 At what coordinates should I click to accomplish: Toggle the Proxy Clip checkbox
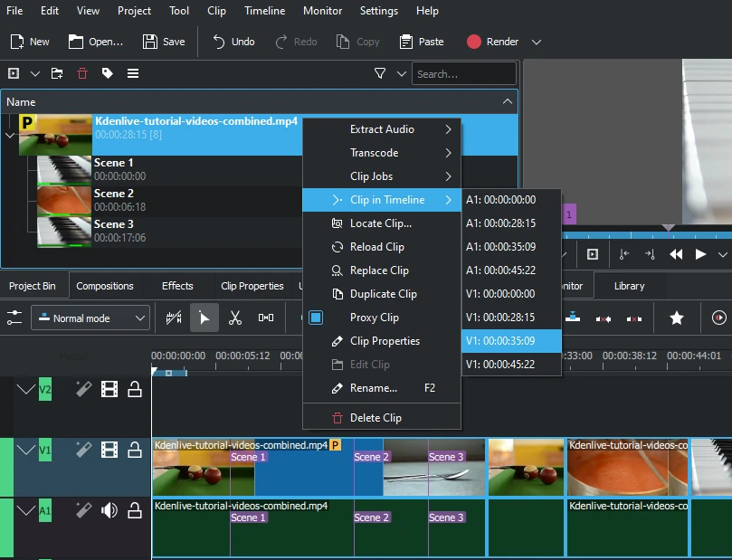pyautogui.click(x=316, y=318)
